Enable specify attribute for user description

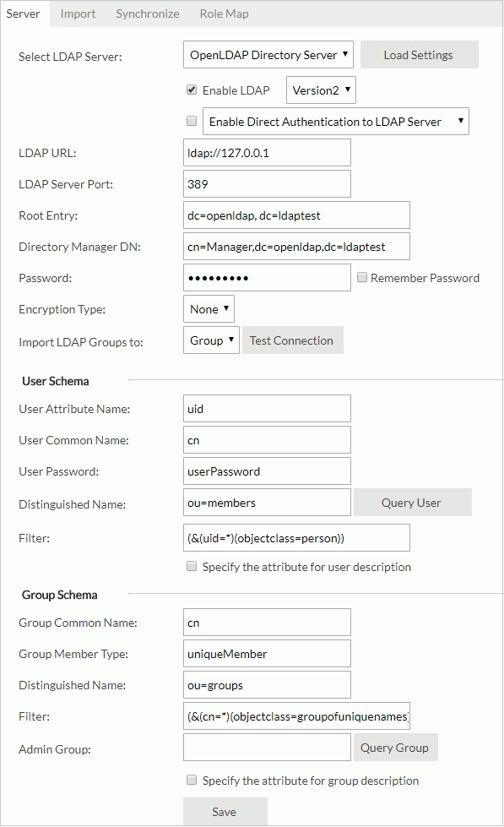click(192, 567)
